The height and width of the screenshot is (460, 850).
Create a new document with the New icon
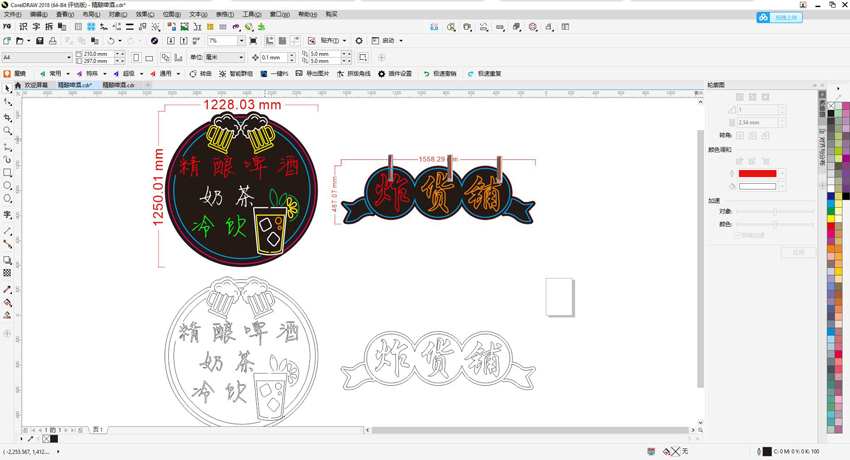click(7, 41)
